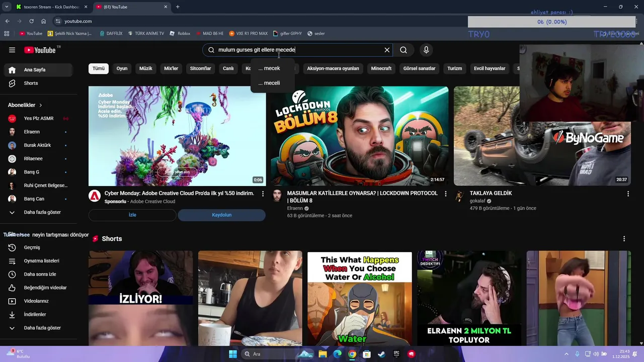
Task: Open more options for Lockdown Protocol video
Action: coord(445,194)
